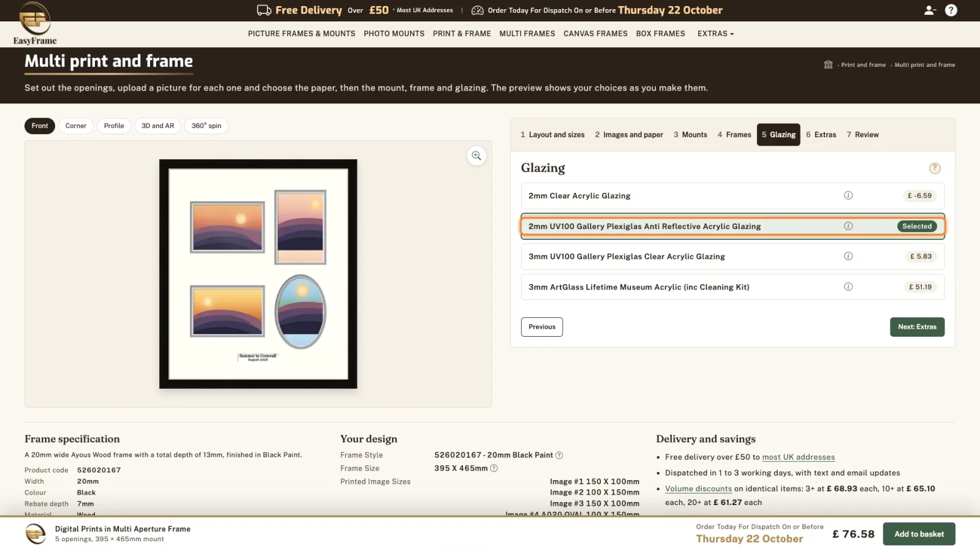Switch preview to 3D and AR

(x=157, y=126)
